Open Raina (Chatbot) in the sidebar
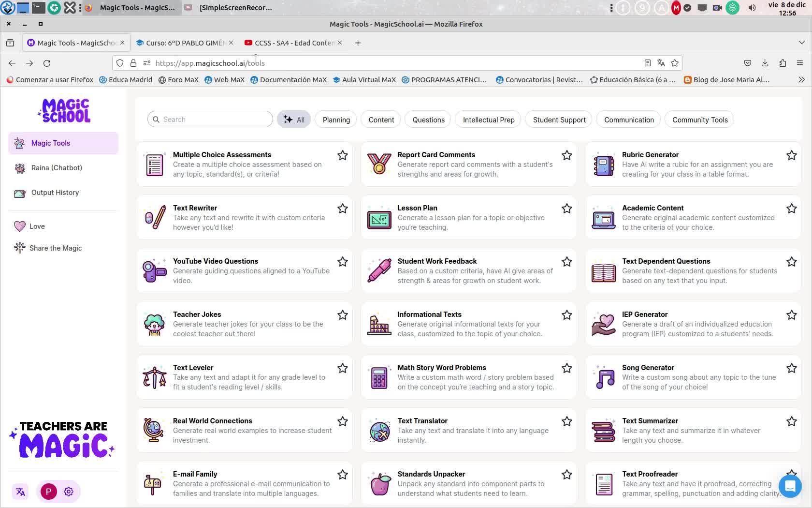The image size is (812, 508). (63, 168)
